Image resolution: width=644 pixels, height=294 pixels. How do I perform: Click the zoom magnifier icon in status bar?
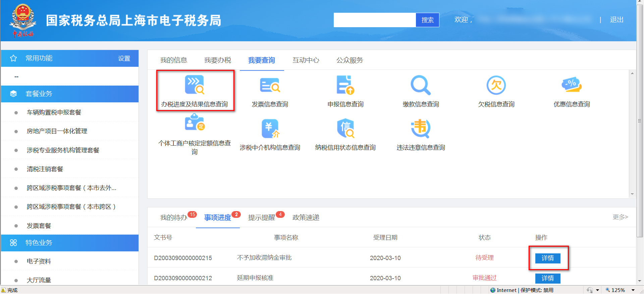point(607,290)
